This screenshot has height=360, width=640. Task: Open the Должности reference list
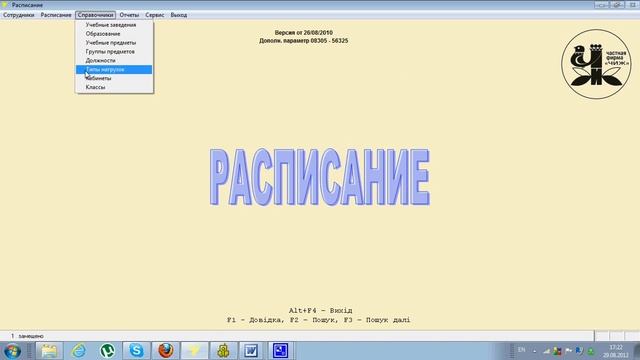pyautogui.click(x=114, y=60)
